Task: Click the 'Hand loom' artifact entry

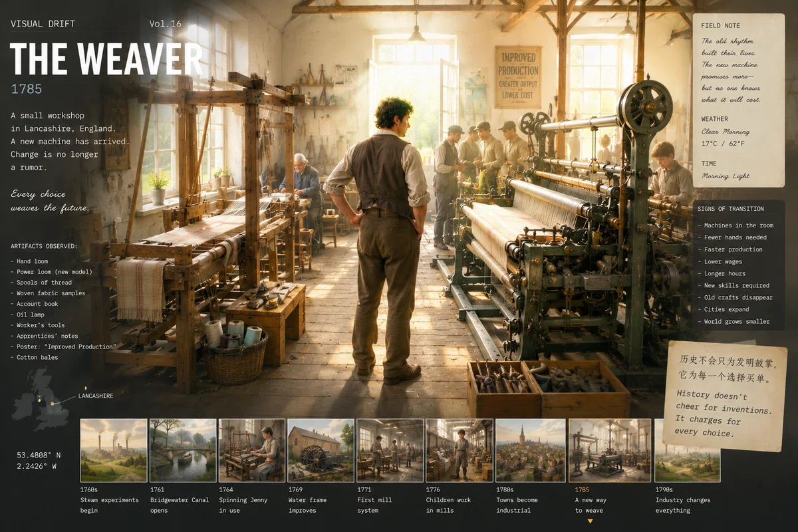Action: tap(30, 261)
